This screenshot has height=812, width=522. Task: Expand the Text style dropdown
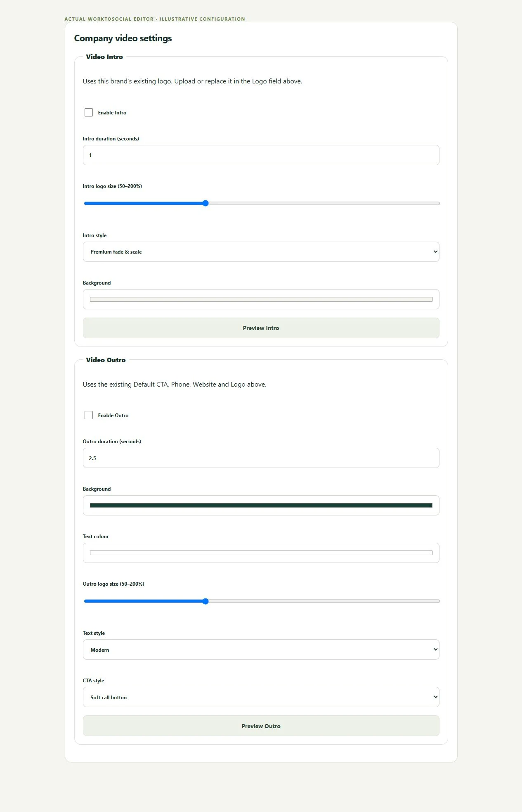click(x=261, y=649)
